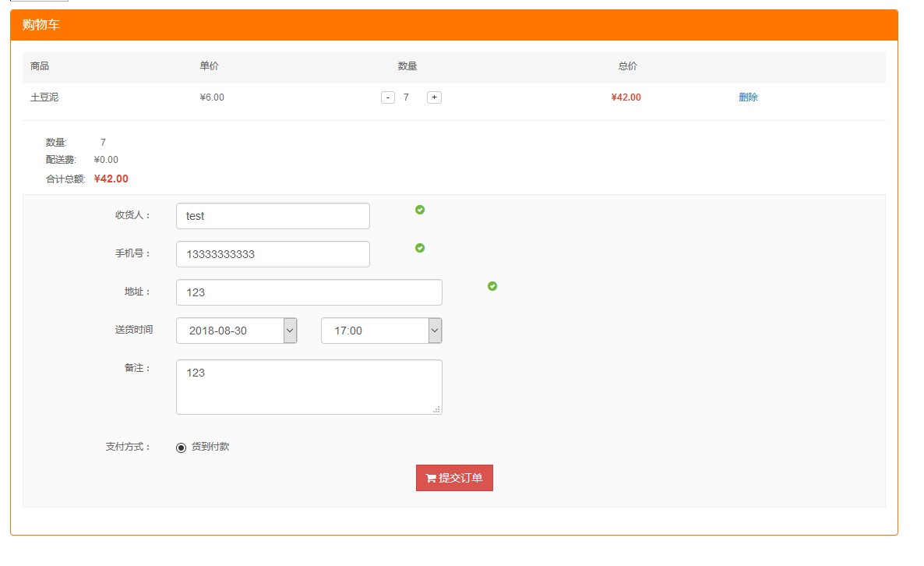Increase 土豆泥 quantity with plus button
The image size is (924, 566).
pos(434,97)
